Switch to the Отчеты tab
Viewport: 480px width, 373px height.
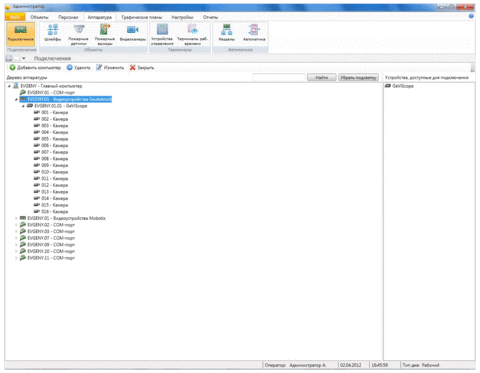tap(210, 17)
